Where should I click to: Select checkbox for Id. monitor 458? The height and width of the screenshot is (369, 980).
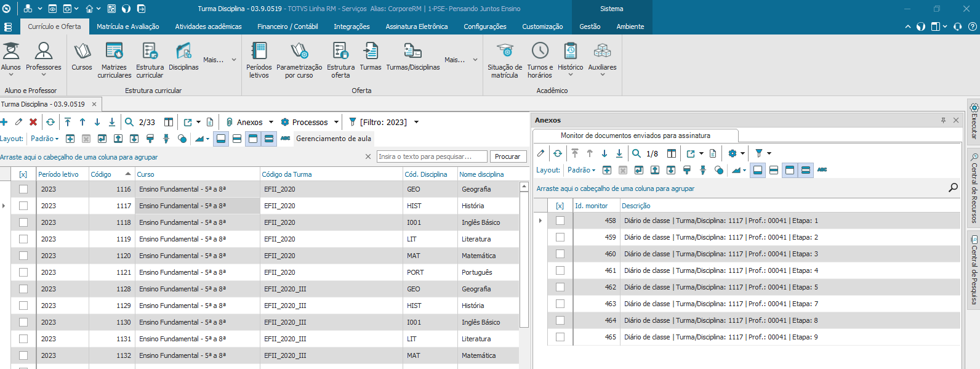click(x=560, y=221)
